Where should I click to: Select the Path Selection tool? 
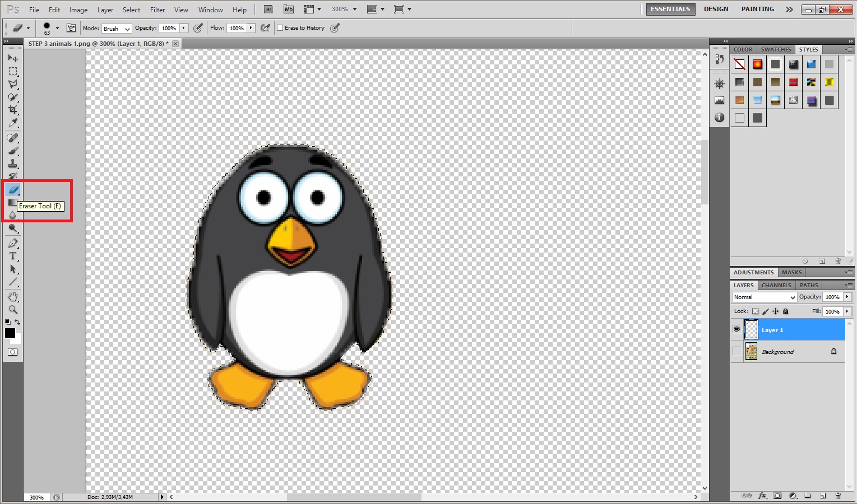coord(13,269)
